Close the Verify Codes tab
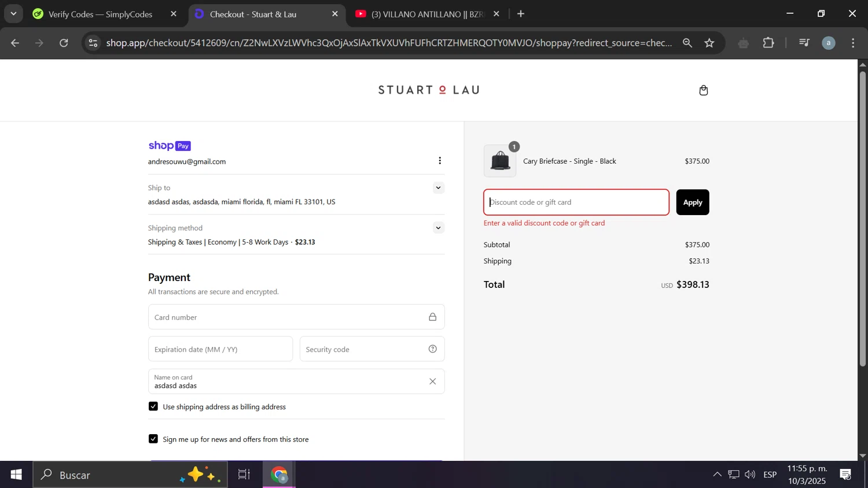 pyautogui.click(x=174, y=14)
